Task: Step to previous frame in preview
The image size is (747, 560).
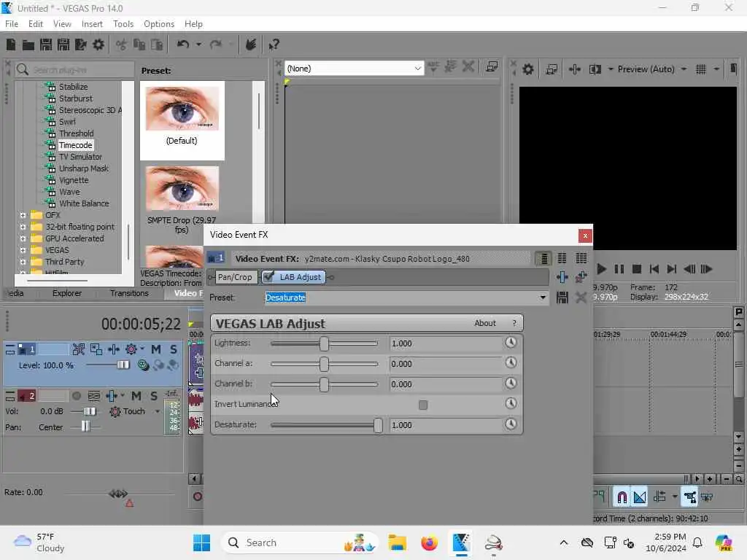Action: (x=689, y=269)
